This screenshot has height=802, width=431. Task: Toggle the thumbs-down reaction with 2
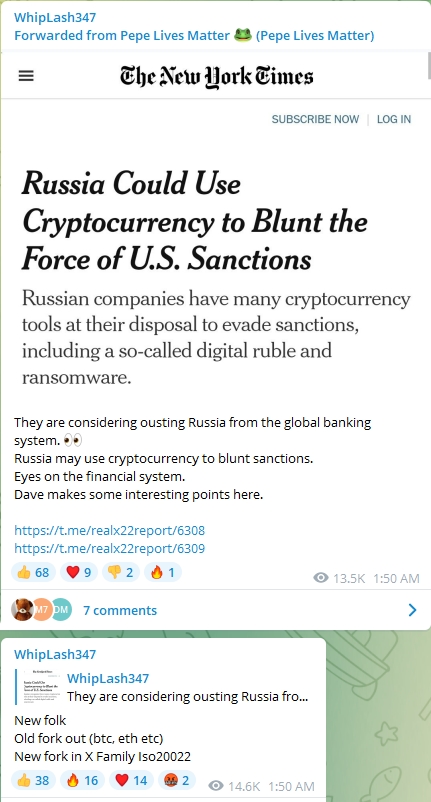tap(120, 572)
